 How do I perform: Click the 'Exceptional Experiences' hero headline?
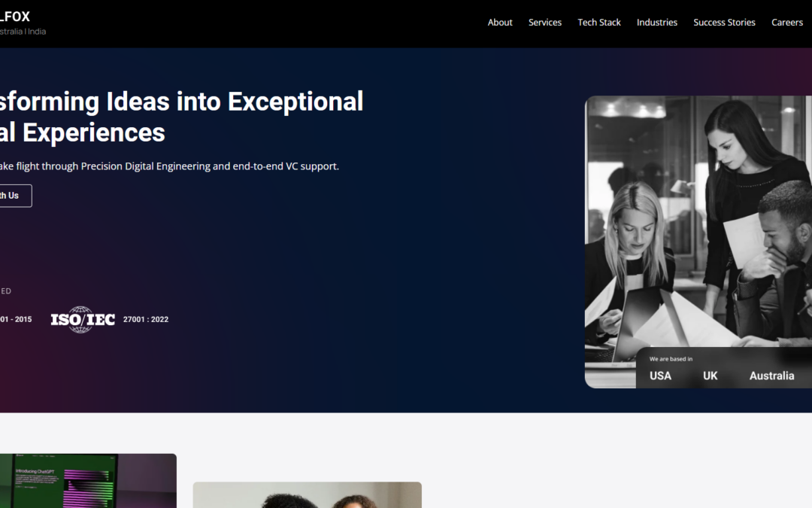(x=180, y=117)
